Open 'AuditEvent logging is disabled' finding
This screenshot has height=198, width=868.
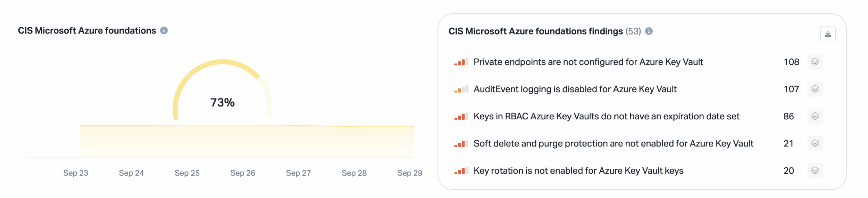[575, 89]
